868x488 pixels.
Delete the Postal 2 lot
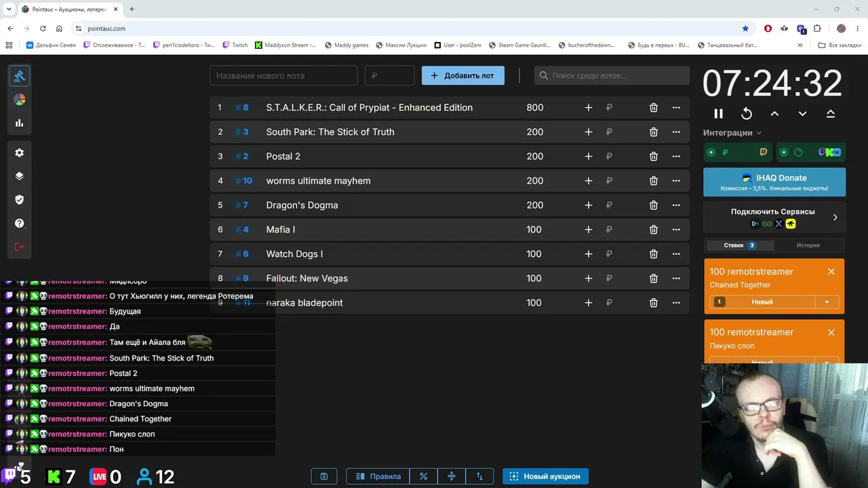(654, 157)
